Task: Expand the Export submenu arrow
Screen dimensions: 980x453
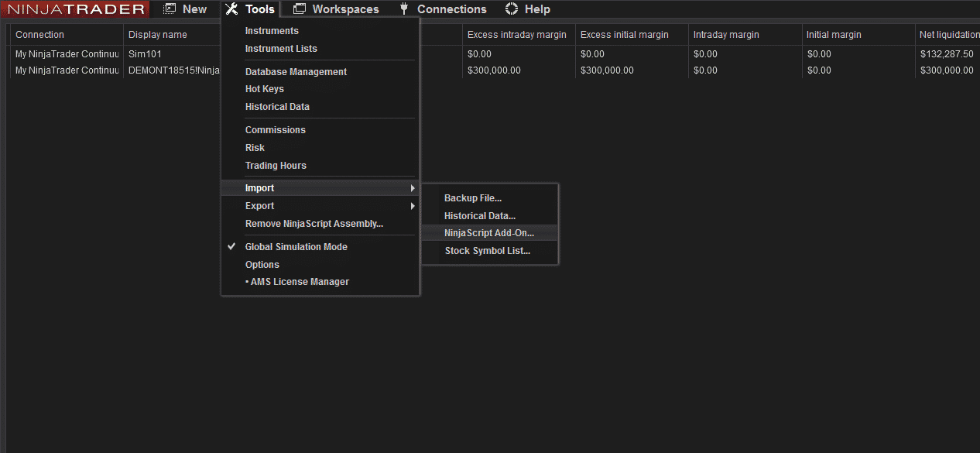Action: pos(413,206)
